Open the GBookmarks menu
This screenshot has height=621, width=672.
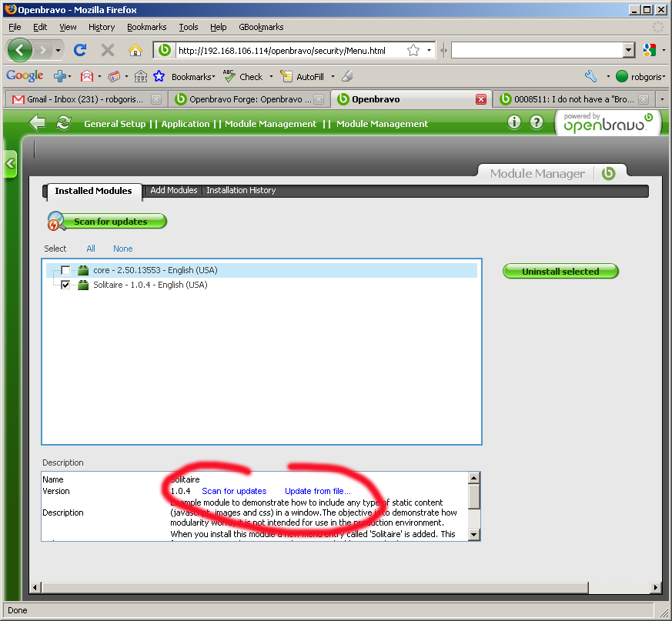[261, 27]
